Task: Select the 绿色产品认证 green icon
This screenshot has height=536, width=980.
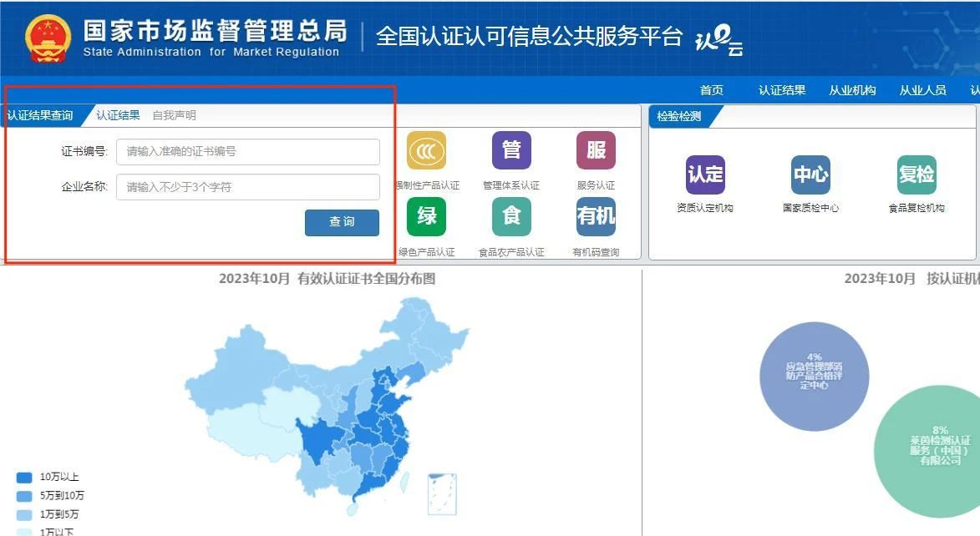Action: pyautogui.click(x=426, y=217)
